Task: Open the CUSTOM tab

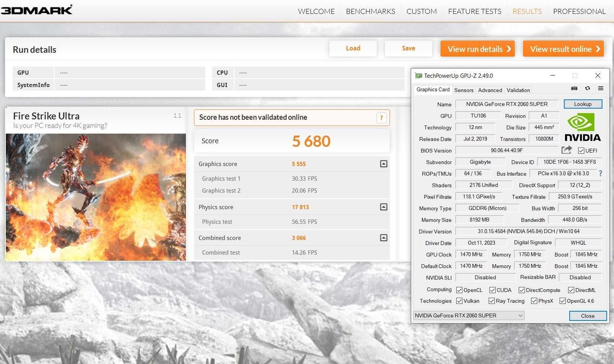Action: [x=422, y=12]
